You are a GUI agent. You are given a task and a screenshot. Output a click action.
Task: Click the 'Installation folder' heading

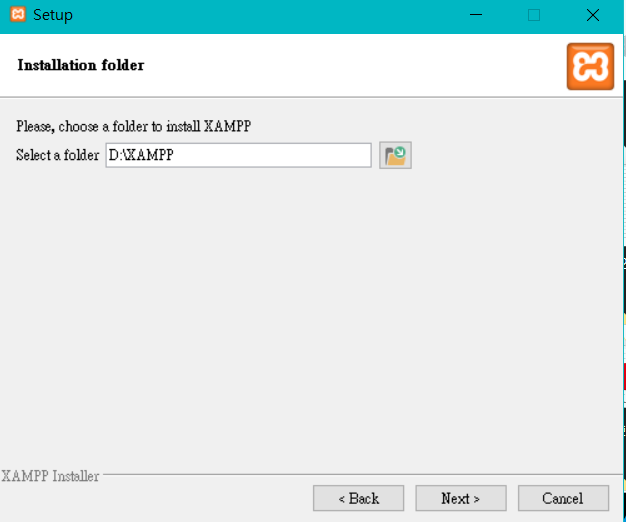81,65
